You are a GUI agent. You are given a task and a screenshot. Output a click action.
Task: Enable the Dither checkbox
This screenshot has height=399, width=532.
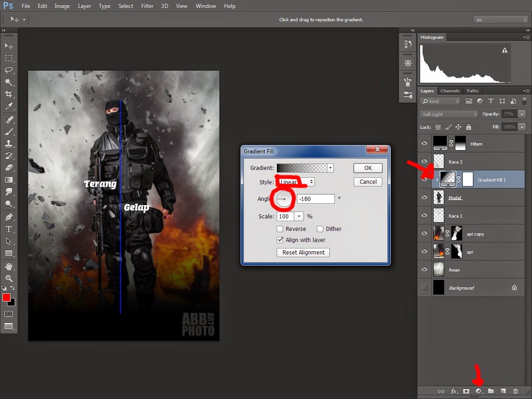coord(320,229)
